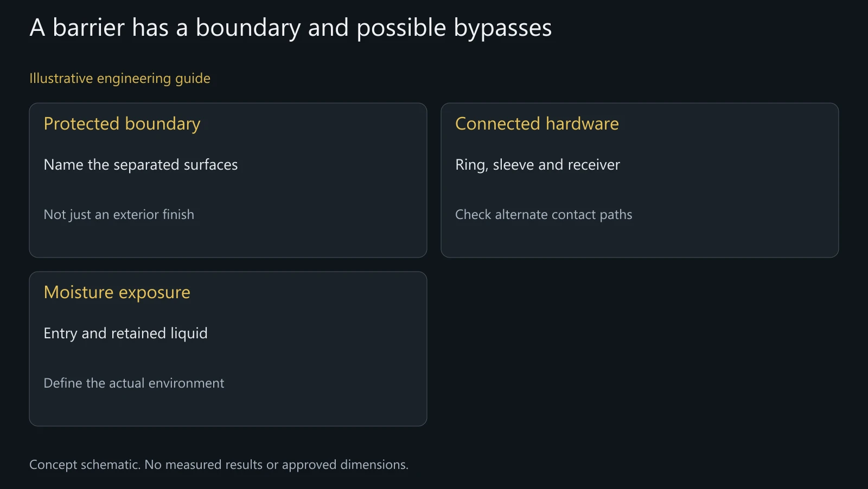This screenshot has height=489, width=868.
Task: Click the 'Concept schematic' footer disclaimer
Action: (x=219, y=465)
